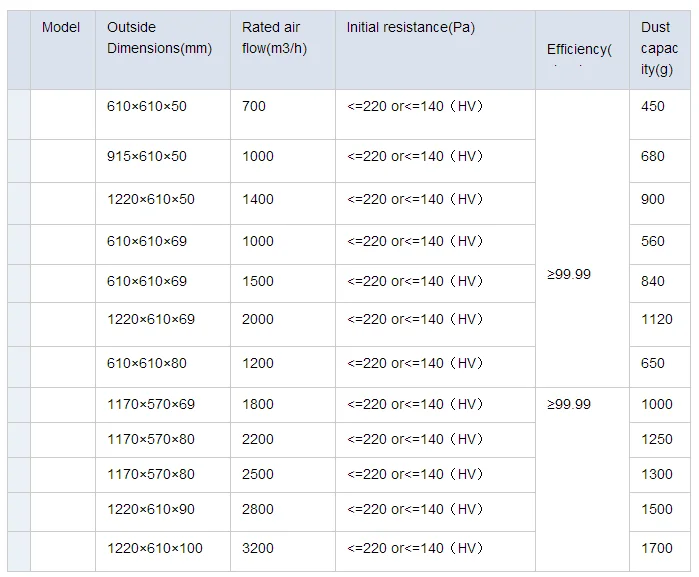Select initial resistance cell in 1220×610×90 row
The width and height of the screenshot is (699, 577).
[x=415, y=510]
